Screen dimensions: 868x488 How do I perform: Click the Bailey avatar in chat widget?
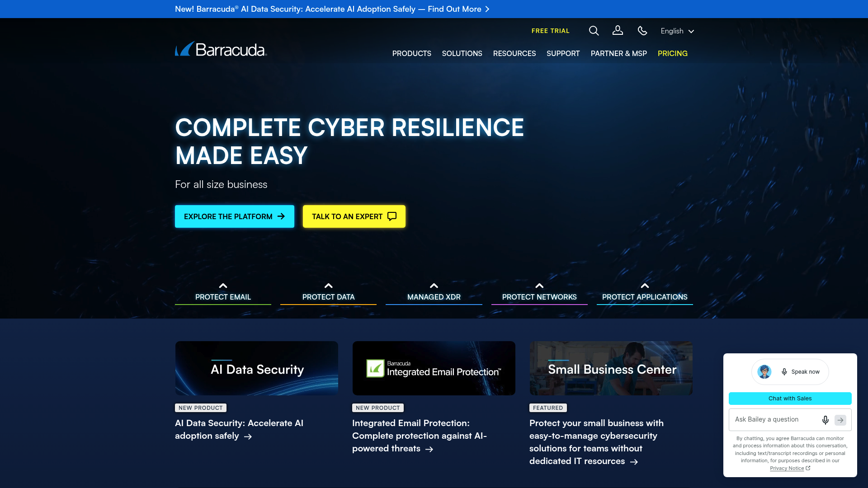[764, 371]
